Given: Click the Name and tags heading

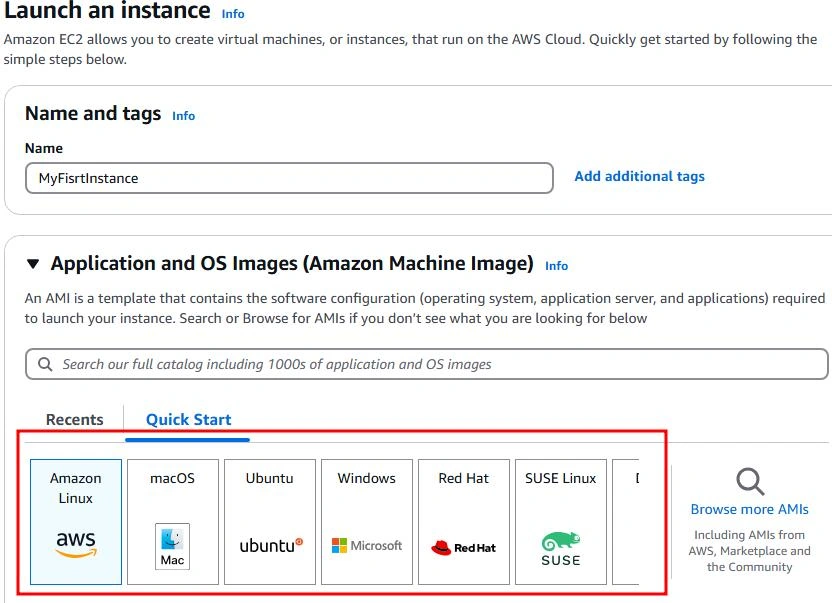Looking at the screenshot, I should pos(93,114).
